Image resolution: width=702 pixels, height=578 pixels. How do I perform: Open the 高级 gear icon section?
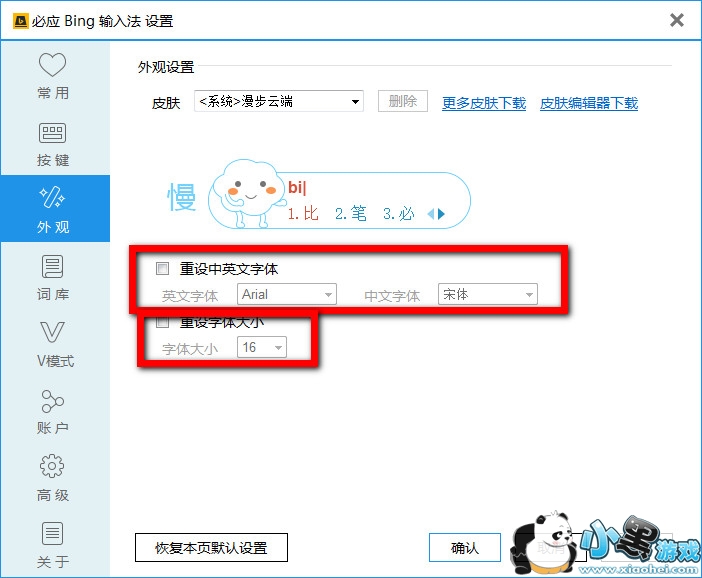click(x=52, y=467)
